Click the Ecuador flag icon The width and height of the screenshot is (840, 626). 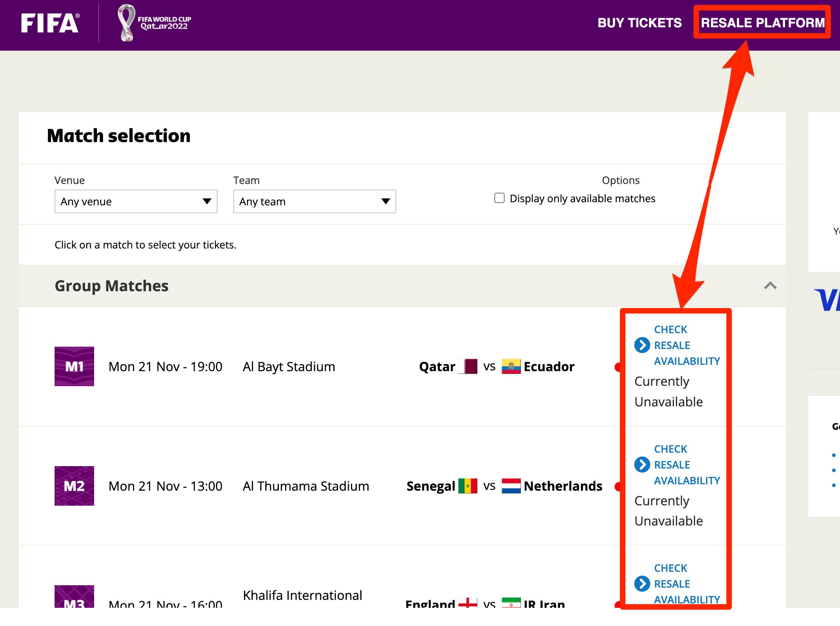point(511,366)
